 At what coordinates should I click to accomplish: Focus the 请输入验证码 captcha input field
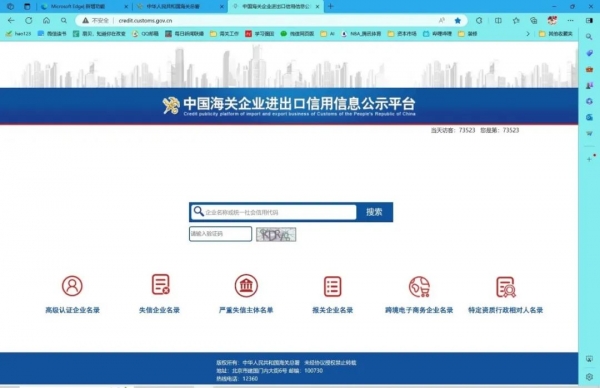tap(220, 234)
